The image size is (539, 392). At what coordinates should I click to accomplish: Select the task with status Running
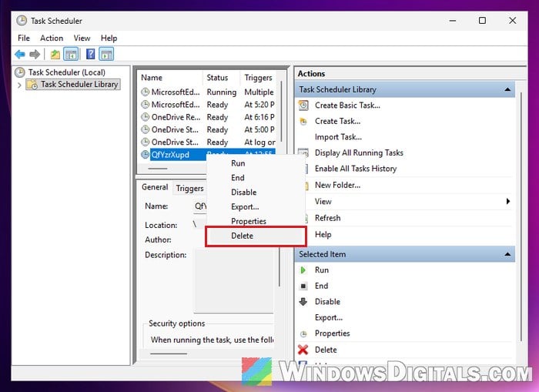click(208, 92)
